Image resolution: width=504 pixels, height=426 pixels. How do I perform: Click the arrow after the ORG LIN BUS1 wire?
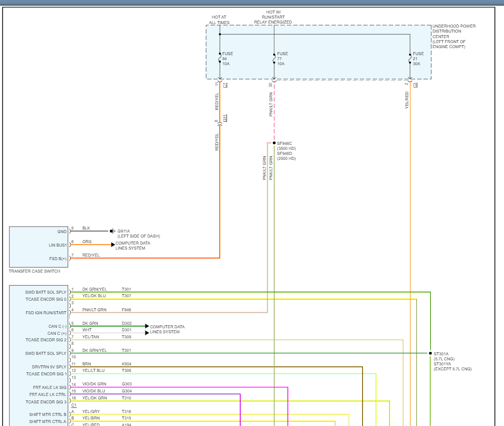click(112, 245)
